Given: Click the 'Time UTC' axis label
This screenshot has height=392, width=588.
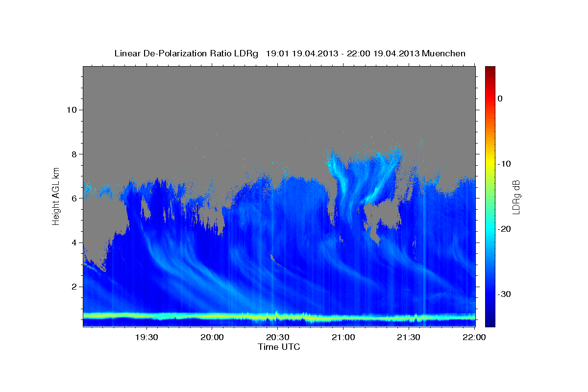Looking at the screenshot, I should 279,347.
